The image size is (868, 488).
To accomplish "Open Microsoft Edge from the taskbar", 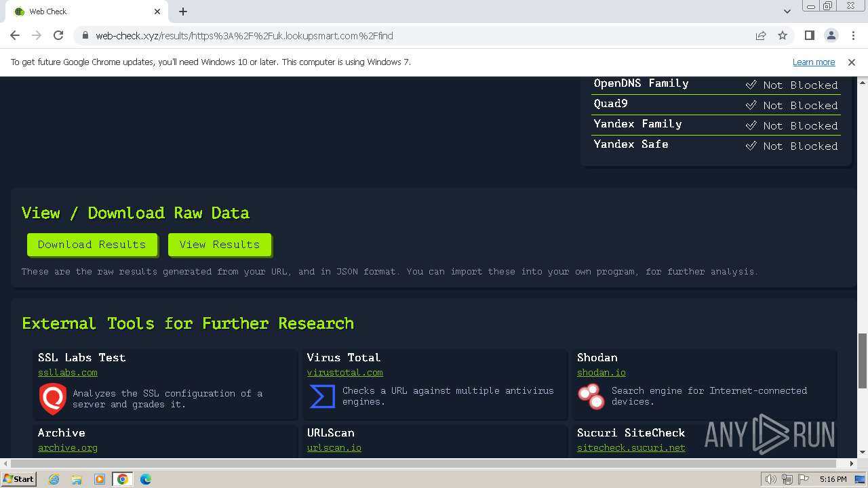I will (x=145, y=479).
